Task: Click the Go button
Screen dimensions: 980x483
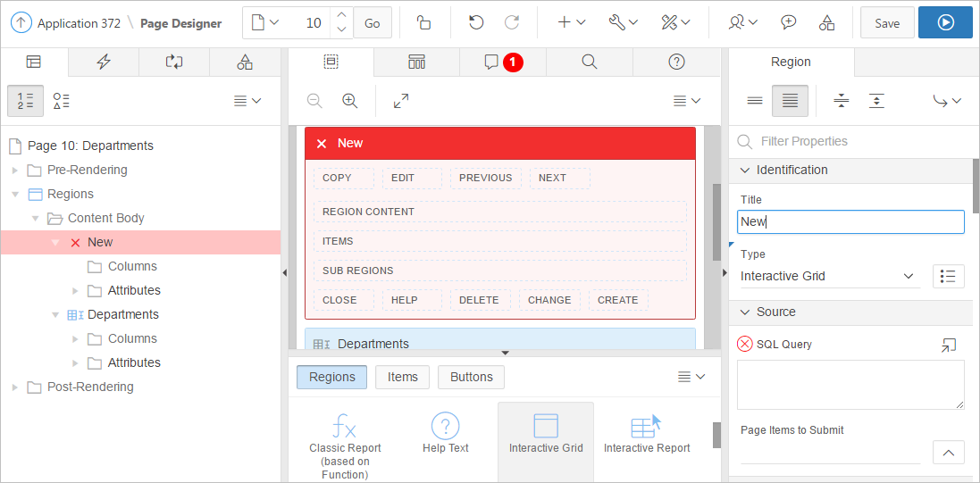Action: click(x=373, y=23)
